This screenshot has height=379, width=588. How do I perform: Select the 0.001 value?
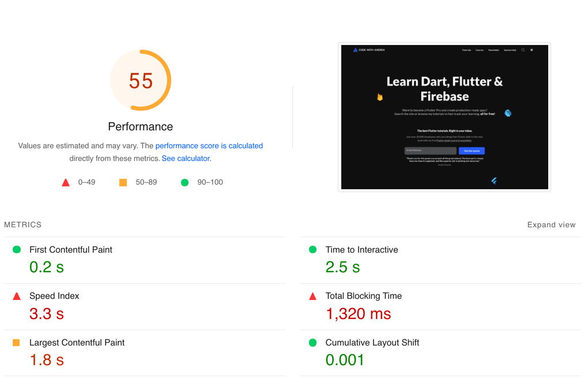(345, 360)
